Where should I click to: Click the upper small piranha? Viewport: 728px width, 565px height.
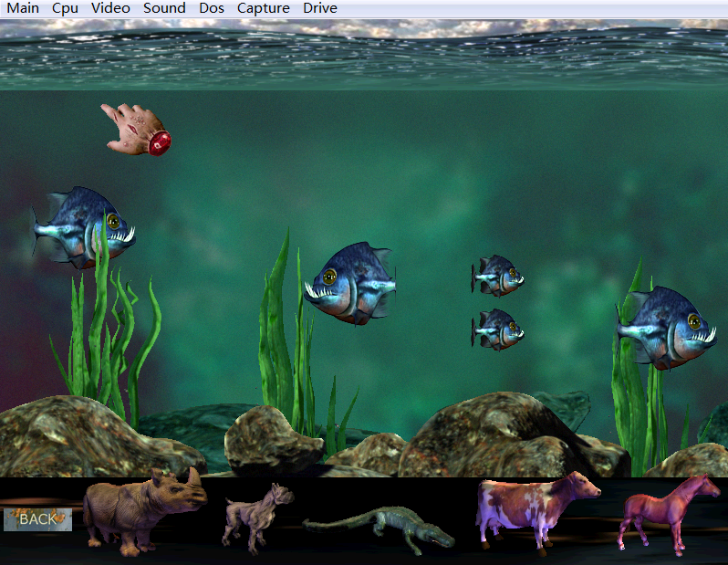point(497,276)
